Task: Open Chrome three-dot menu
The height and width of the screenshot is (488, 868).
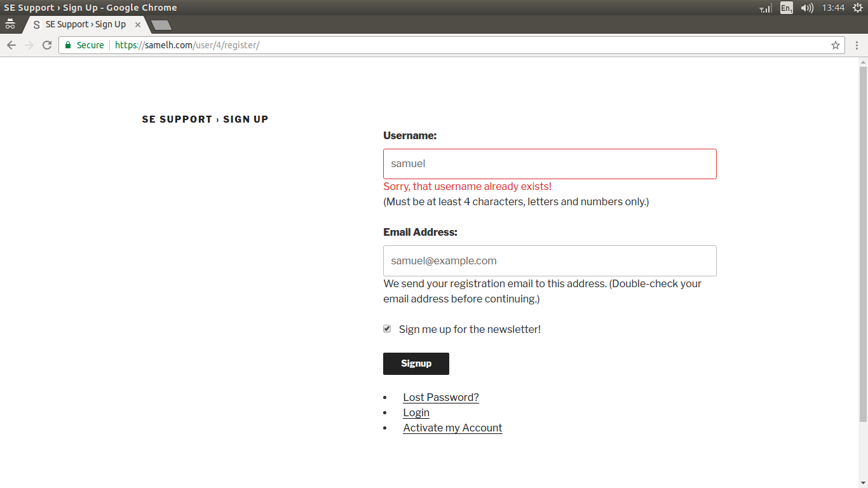Action: point(857,45)
